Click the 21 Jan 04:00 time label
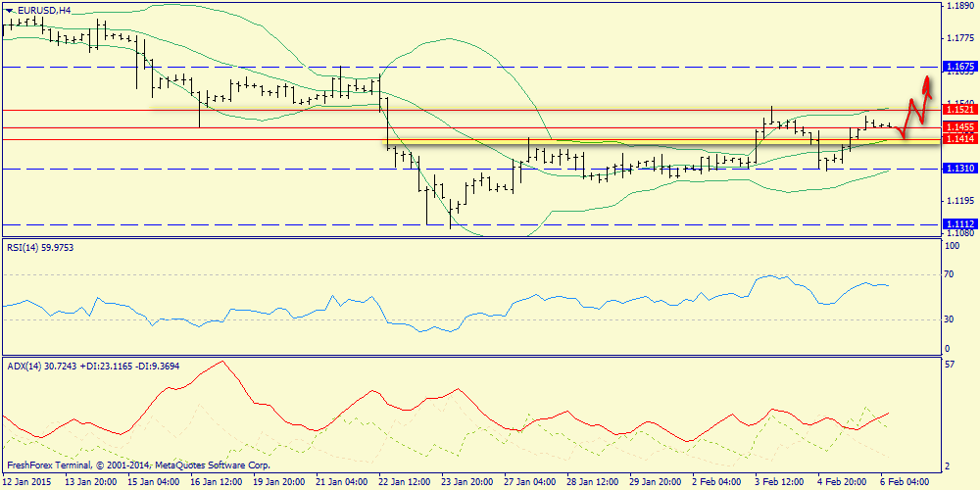This screenshot has width=980, height=490. pyautogui.click(x=341, y=482)
